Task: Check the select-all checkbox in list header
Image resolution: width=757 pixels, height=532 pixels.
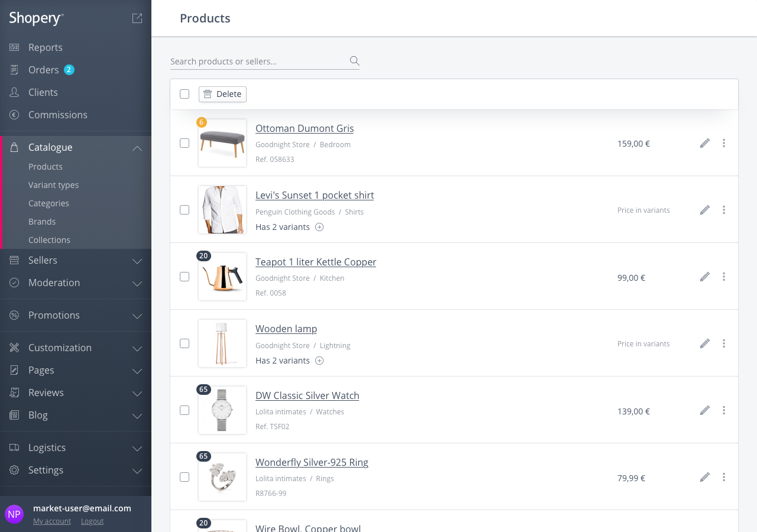Action: click(184, 93)
